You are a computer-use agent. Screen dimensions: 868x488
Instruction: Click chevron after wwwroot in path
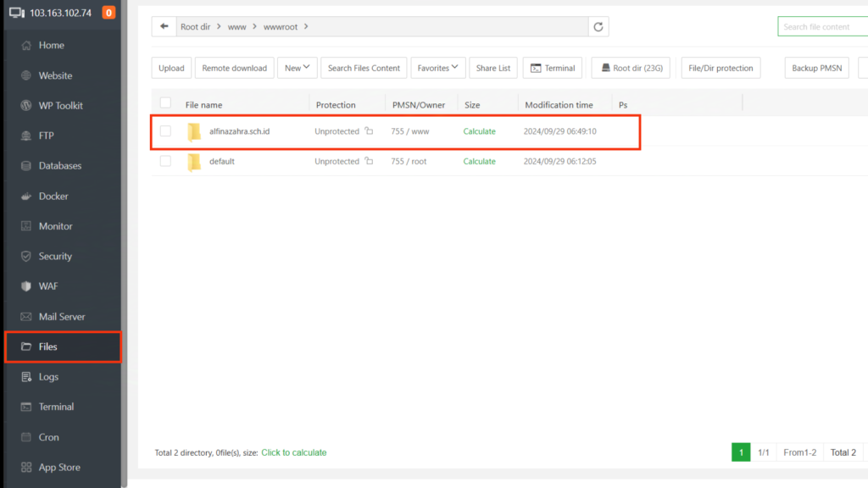point(306,27)
